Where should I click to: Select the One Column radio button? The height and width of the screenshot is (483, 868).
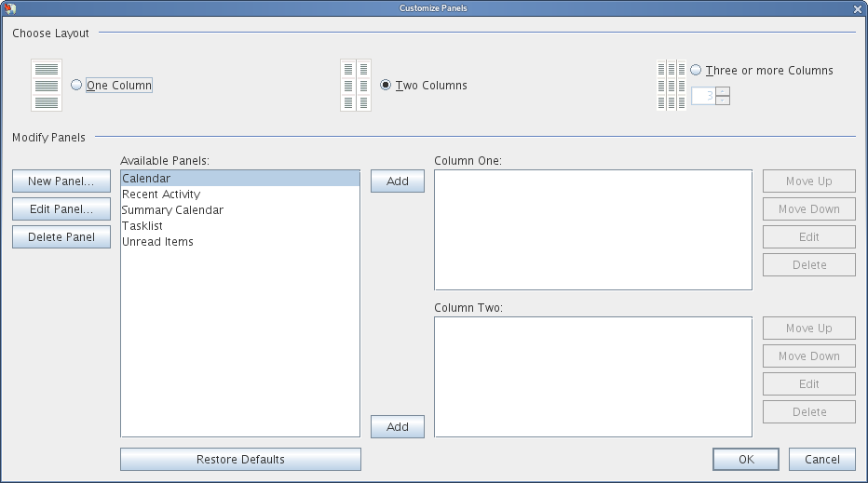point(76,85)
